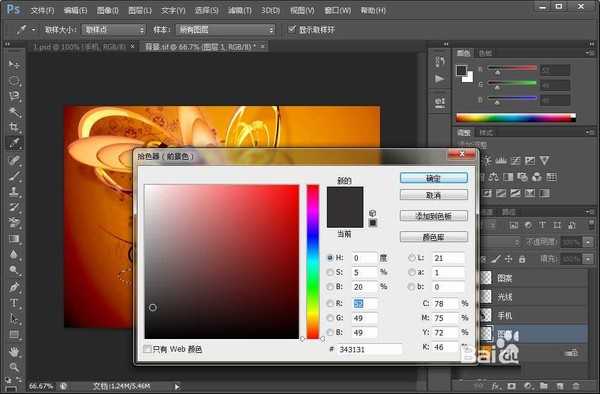The height and width of the screenshot is (394, 600).
Task: Enable the 只有 Web 颜色 checkbox
Action: pyautogui.click(x=147, y=349)
